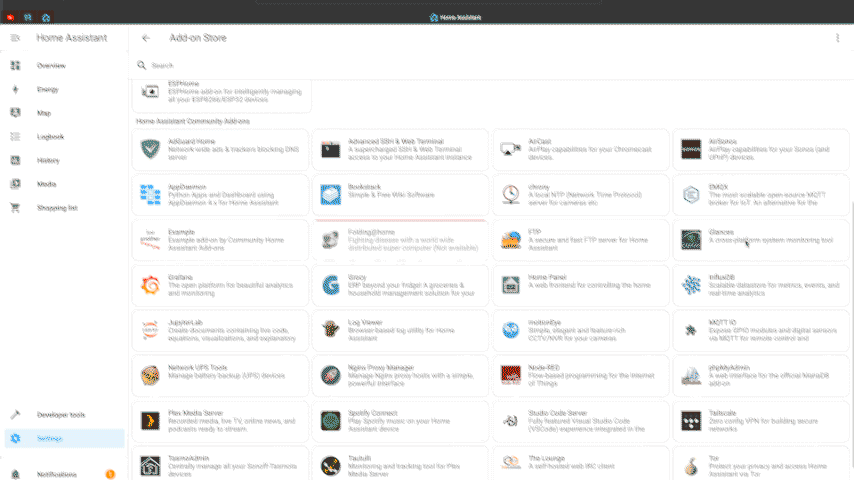Click the Home Panel add-on icon
Screen dimensions: 854x480
(x=511, y=285)
